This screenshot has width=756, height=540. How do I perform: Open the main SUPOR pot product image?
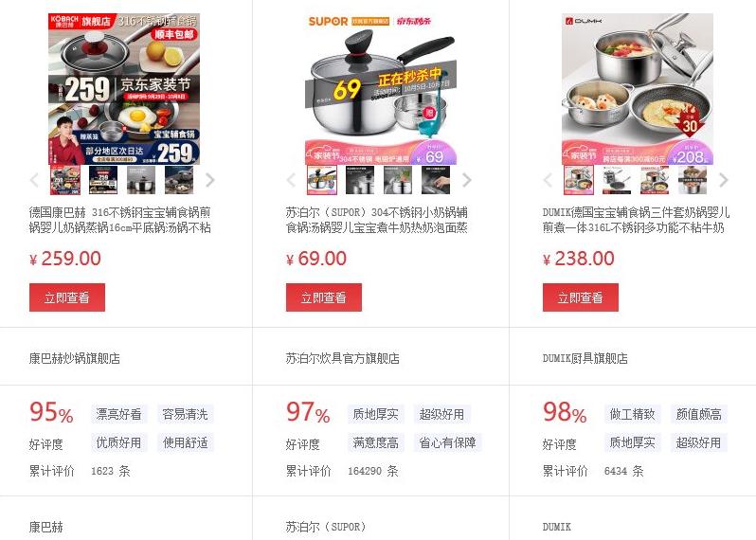tap(381, 89)
